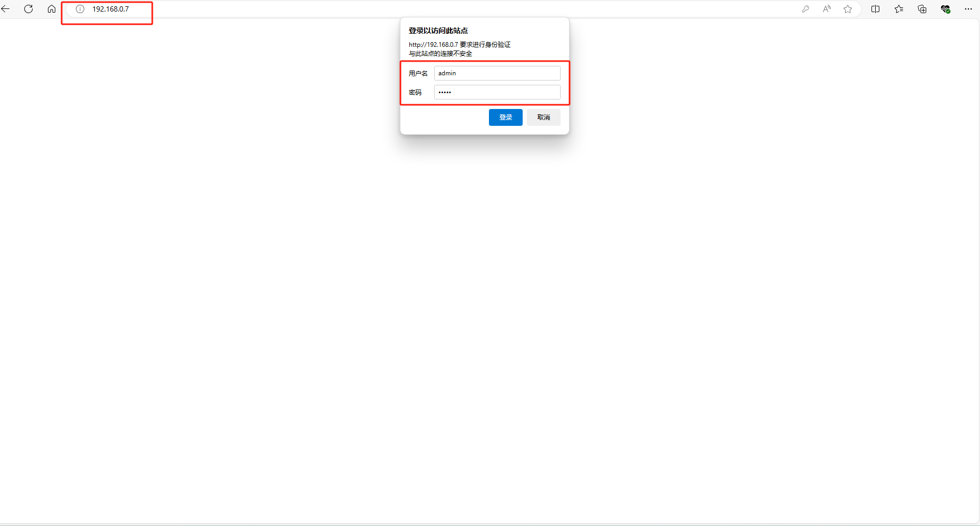Open the read aloud icon
980x526 pixels.
click(x=827, y=9)
